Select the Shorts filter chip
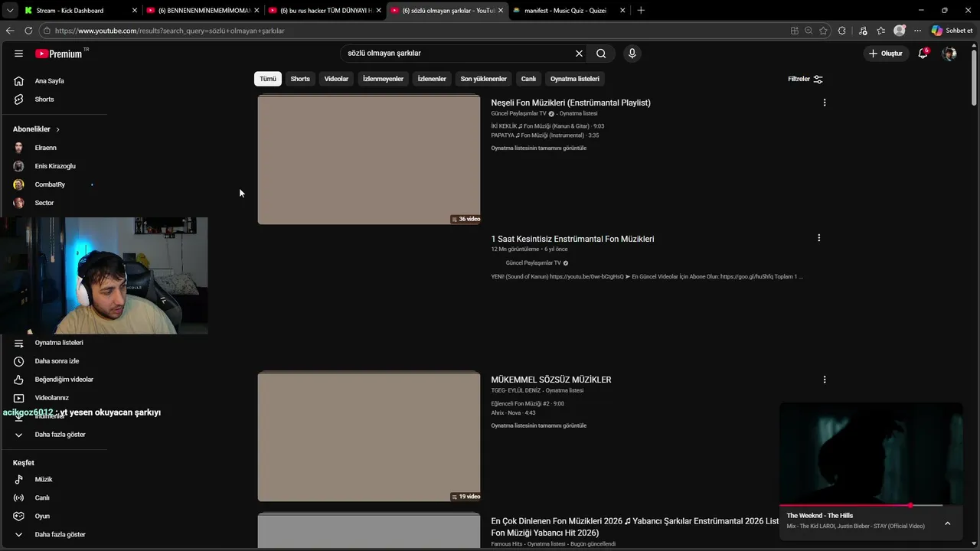This screenshot has height=551, width=980. (x=300, y=79)
